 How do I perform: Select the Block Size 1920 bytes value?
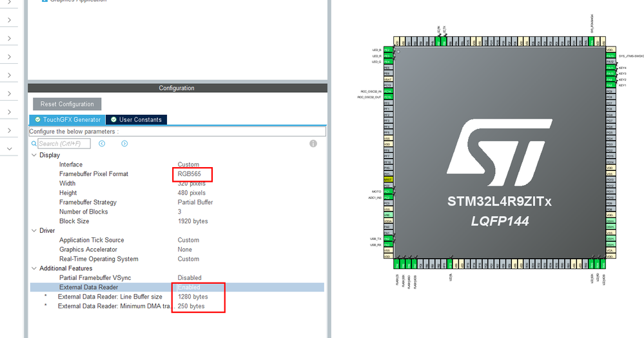193,221
